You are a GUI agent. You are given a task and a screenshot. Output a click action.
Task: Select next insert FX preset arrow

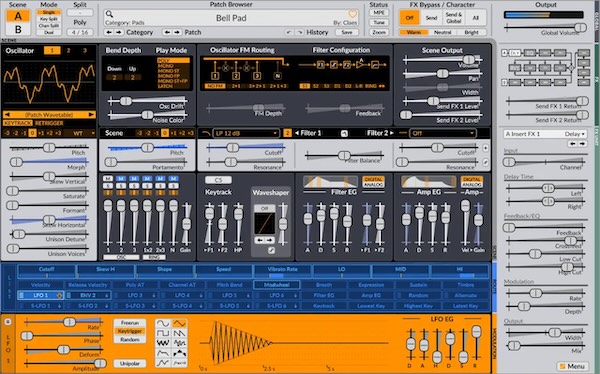(582, 144)
